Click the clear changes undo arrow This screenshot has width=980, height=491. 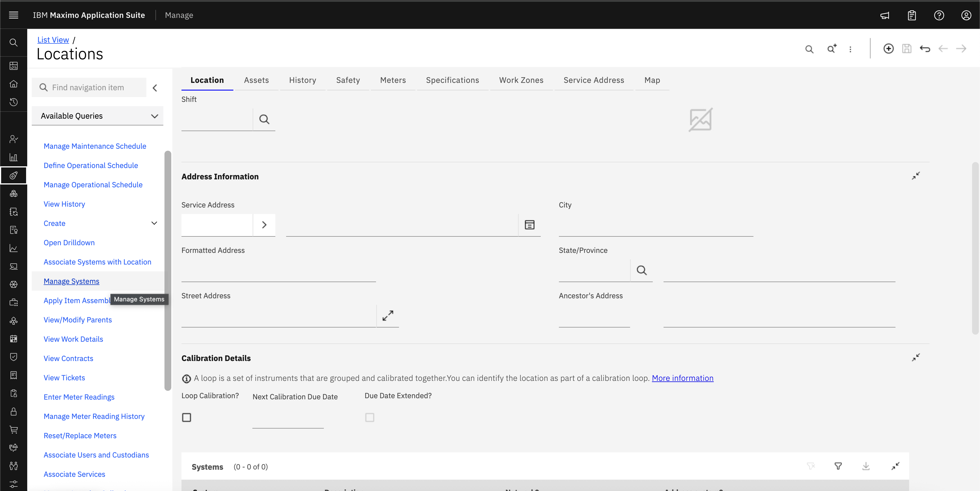pos(925,49)
